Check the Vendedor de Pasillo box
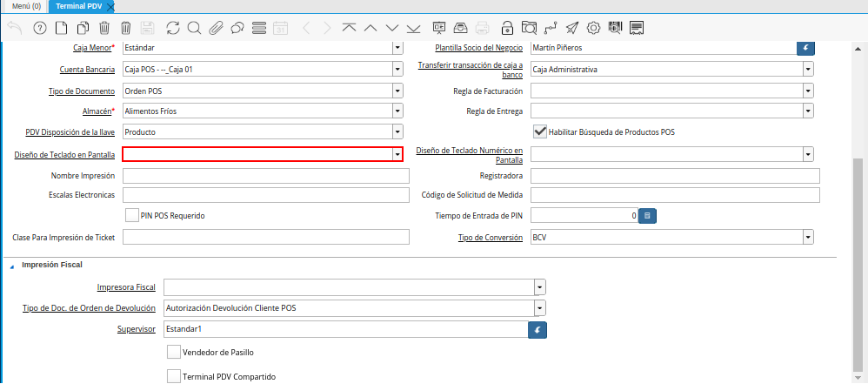Image resolution: width=868 pixels, height=384 pixels. (x=174, y=352)
